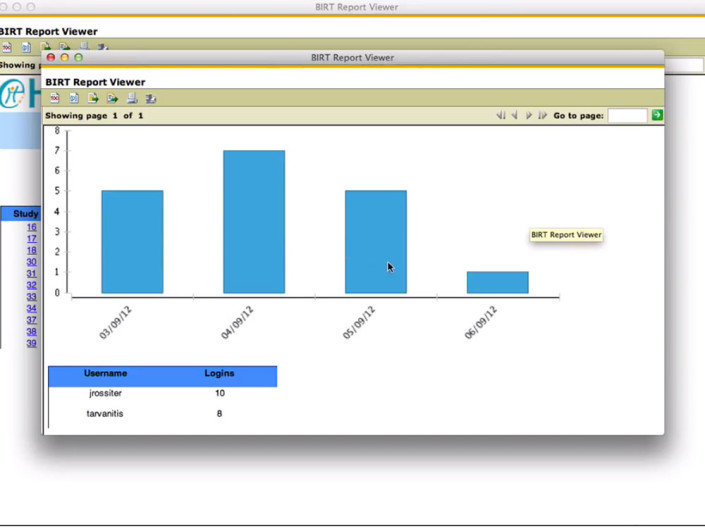Viewport: 705px width, 528px height.
Task: Click the Study column header
Action: tap(26, 214)
